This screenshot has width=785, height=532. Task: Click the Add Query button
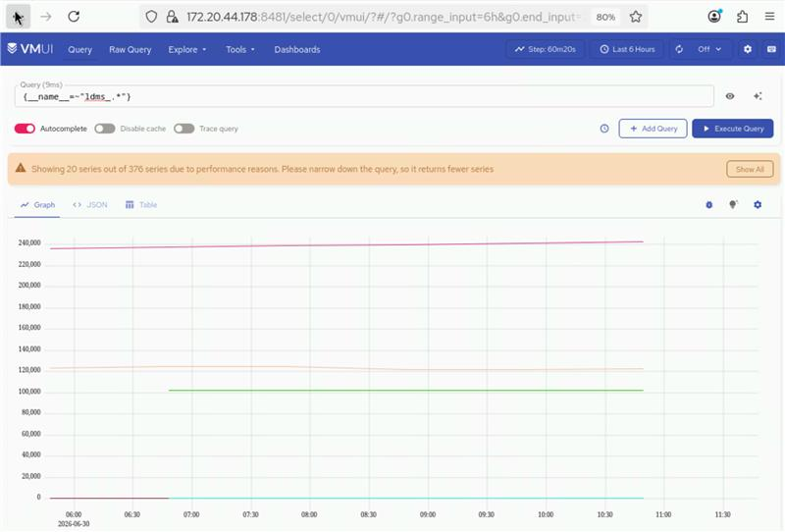pyautogui.click(x=653, y=129)
